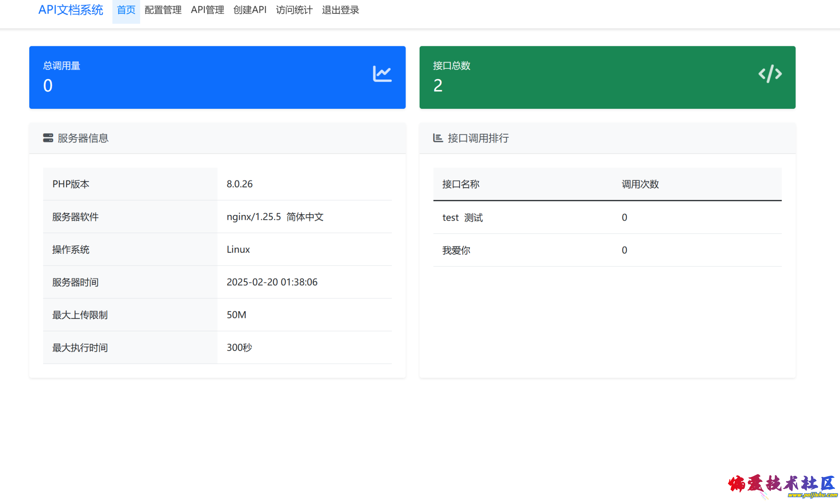The height and width of the screenshot is (504, 840).
Task: Select the test 测试 row in ranking
Action: click(463, 218)
